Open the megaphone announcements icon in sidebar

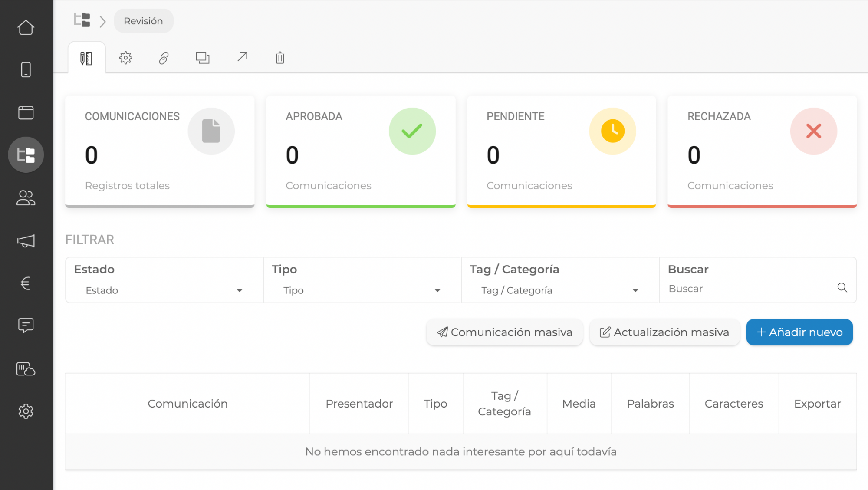point(26,241)
